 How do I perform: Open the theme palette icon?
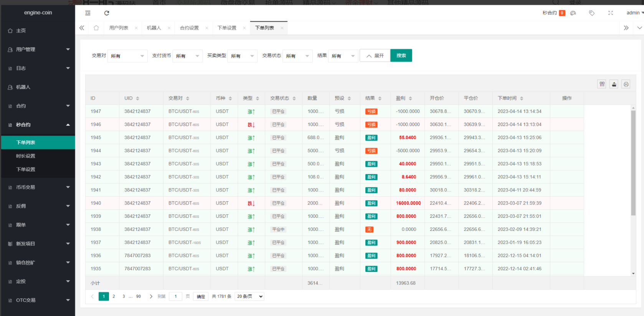tap(573, 13)
